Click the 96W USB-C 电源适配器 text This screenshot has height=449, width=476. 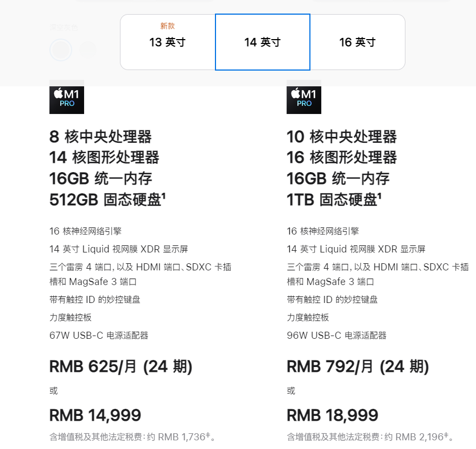(x=337, y=336)
